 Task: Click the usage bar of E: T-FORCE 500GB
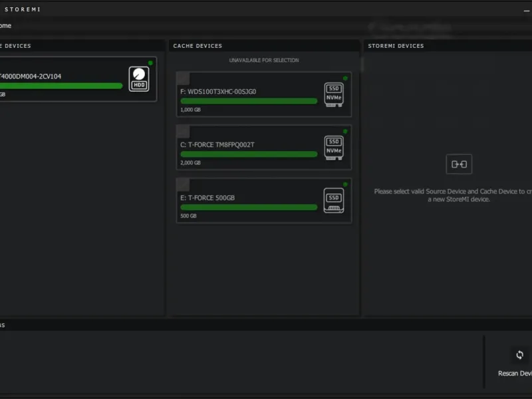click(x=249, y=207)
